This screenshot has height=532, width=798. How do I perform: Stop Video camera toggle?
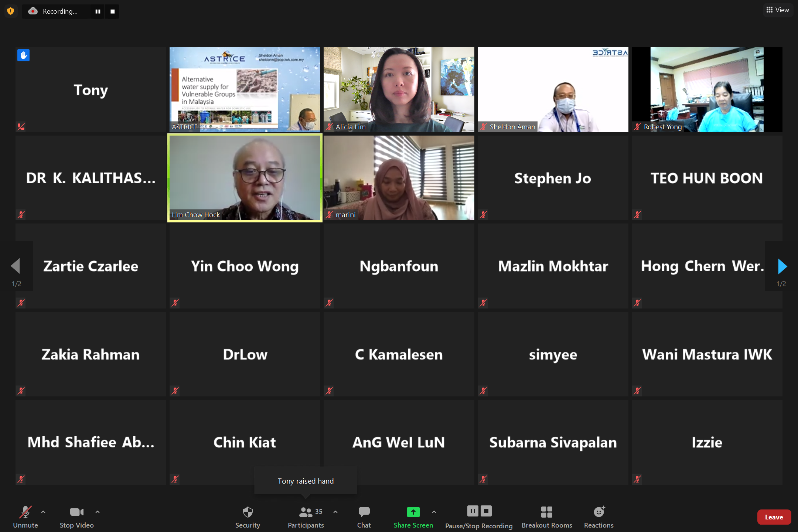pyautogui.click(x=76, y=512)
